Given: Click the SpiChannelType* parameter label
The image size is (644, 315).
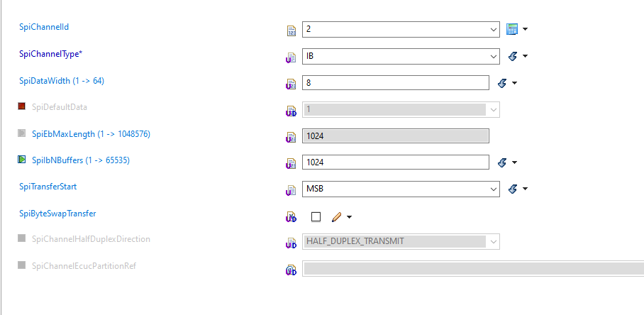Looking at the screenshot, I should (51, 53).
